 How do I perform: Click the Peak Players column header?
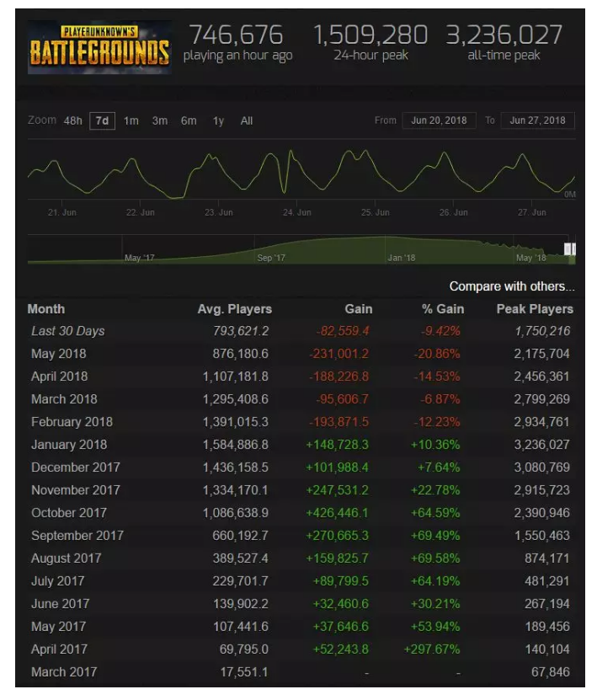click(x=535, y=309)
